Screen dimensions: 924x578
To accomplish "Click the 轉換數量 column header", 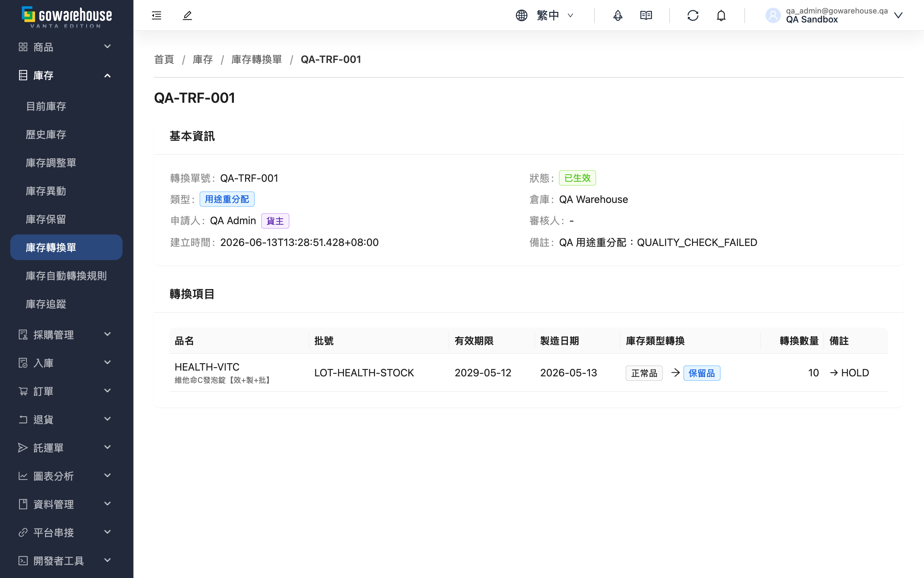I will coord(792,341).
